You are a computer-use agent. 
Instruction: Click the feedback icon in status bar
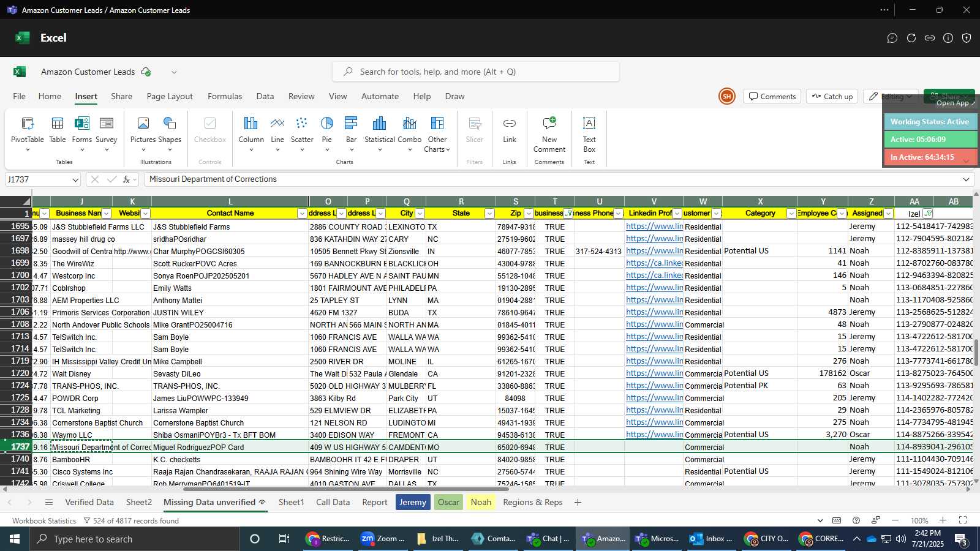[x=876, y=520]
